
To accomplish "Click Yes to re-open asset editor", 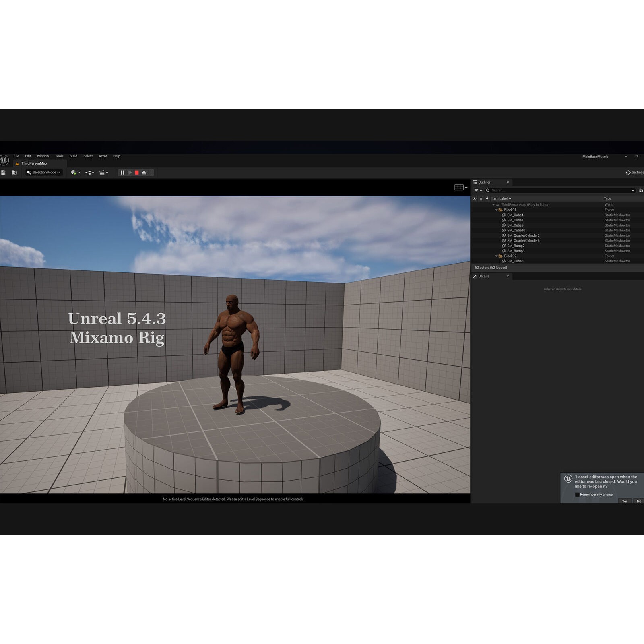I will 625,501.
